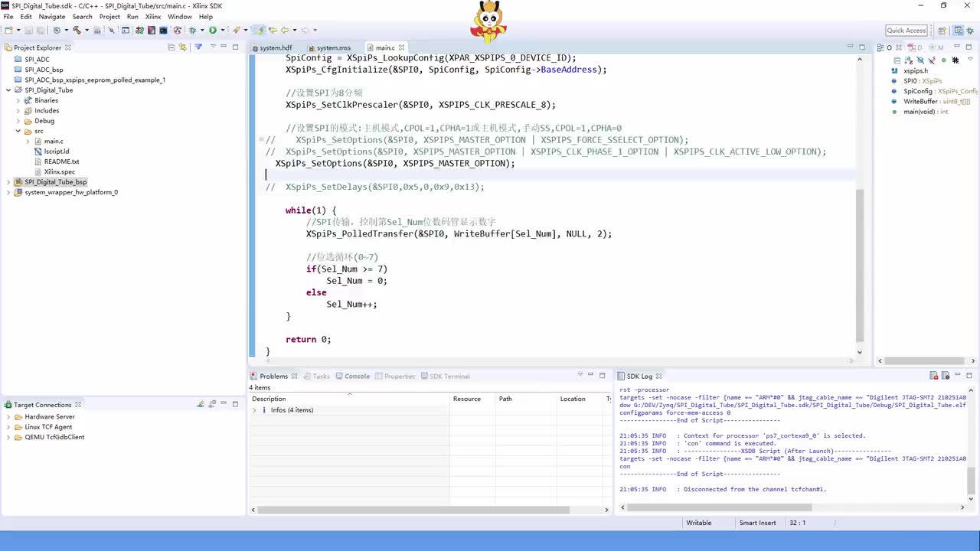Collapse all in Project Explorer
The height and width of the screenshot is (551, 980).
(x=171, y=47)
